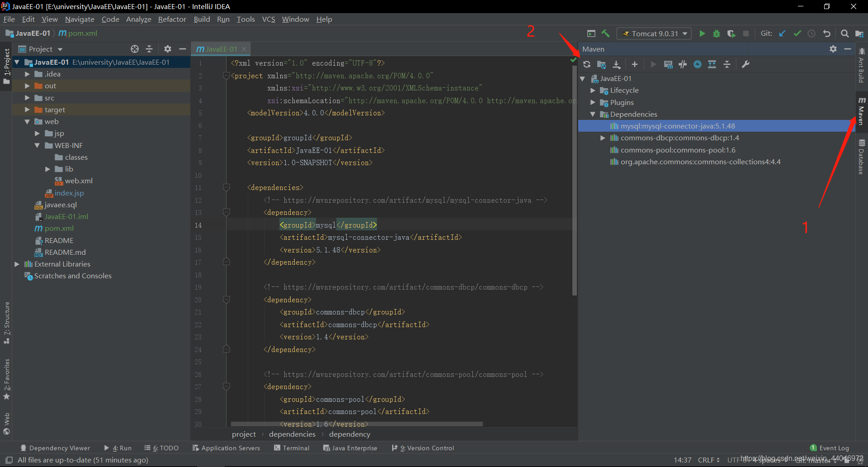The height and width of the screenshot is (467, 868).
Task: Toggle Database side tool button
Action: (x=861, y=157)
